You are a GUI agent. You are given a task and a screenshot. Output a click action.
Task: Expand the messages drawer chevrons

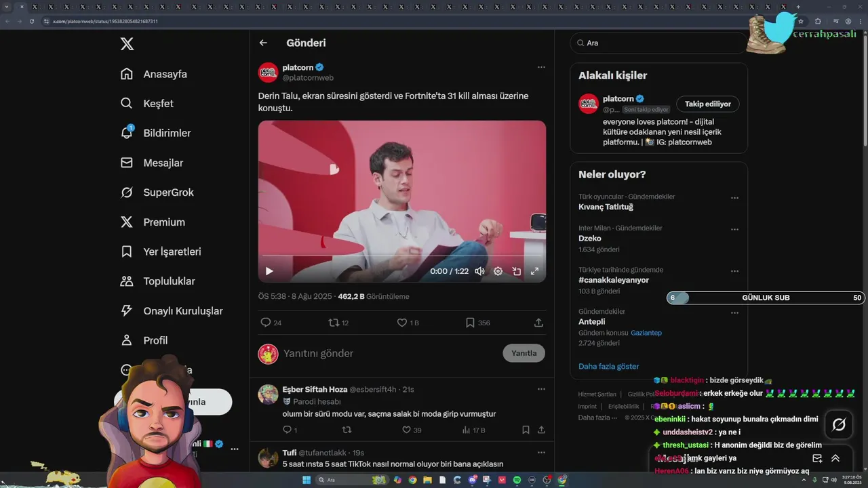point(835,458)
